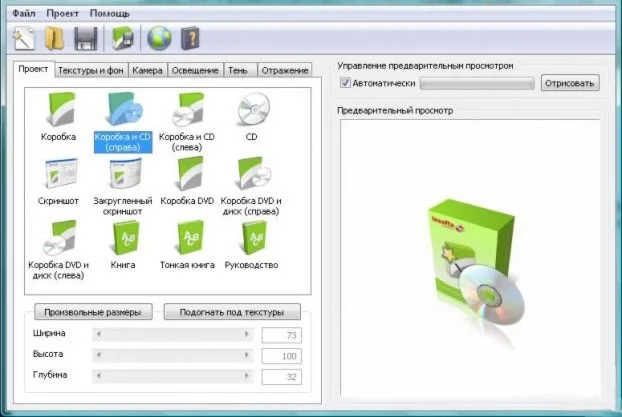Select Коробка DVD и диск (слева)
Image resolution: width=622 pixels, height=417 pixels.
tap(58, 250)
